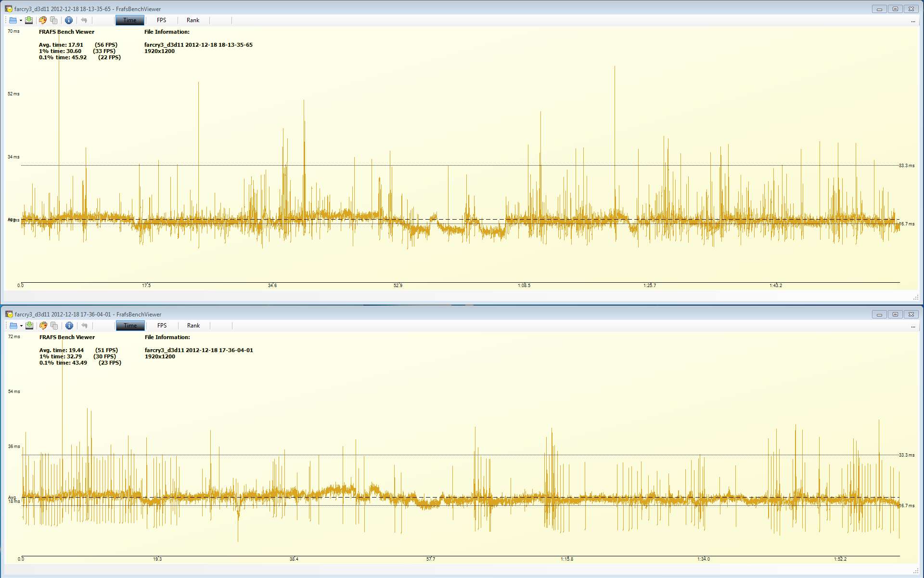
Task: Select FPS button in bottom viewer
Action: click(x=162, y=326)
